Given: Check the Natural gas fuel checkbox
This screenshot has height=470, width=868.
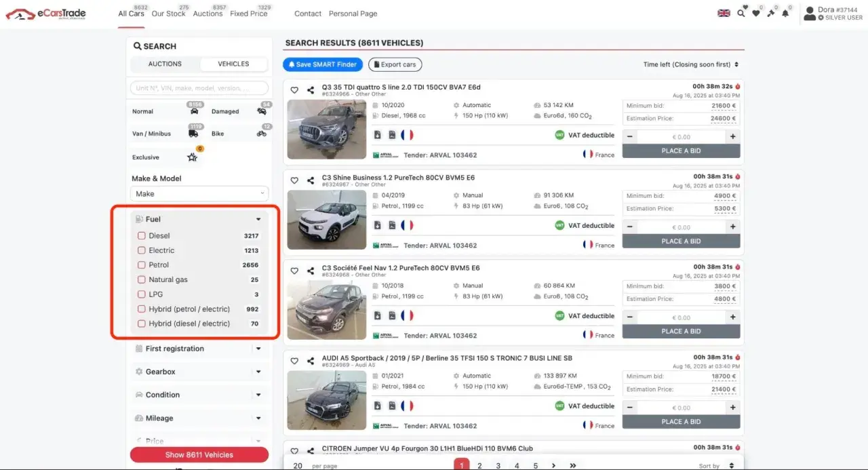Looking at the screenshot, I should 142,279.
